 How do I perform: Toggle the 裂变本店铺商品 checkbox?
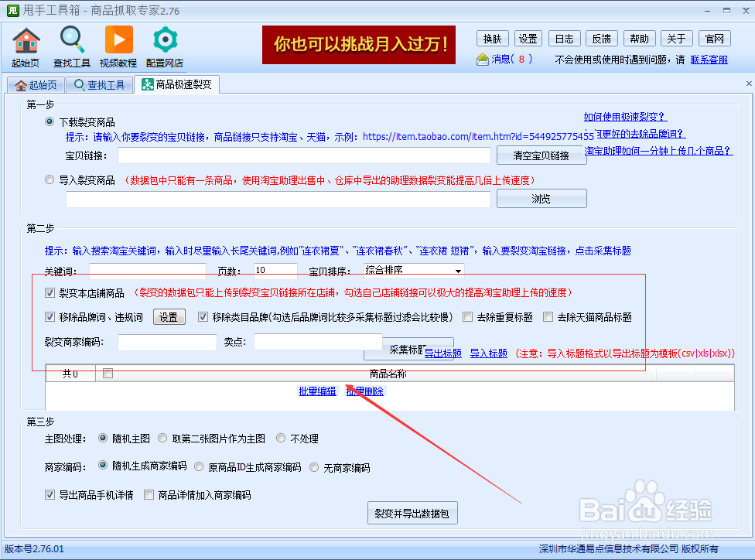[50, 292]
